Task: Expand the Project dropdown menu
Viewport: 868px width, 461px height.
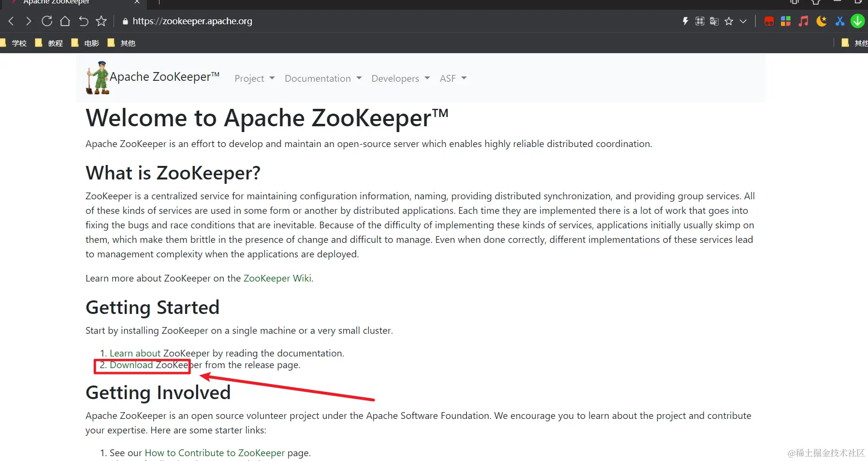Action: click(255, 78)
